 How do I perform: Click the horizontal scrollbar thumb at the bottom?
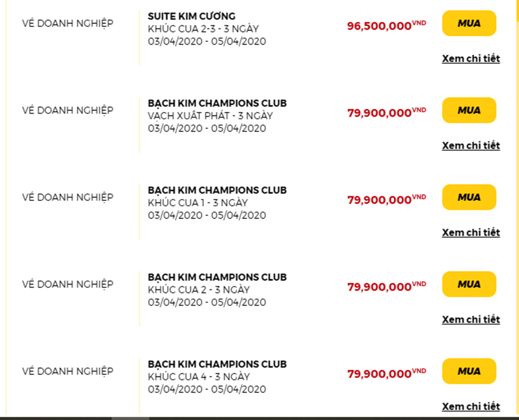[x=130, y=418]
